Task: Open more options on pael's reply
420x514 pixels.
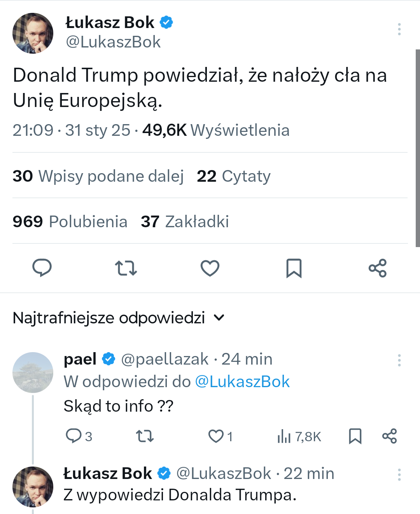Action: point(399,360)
